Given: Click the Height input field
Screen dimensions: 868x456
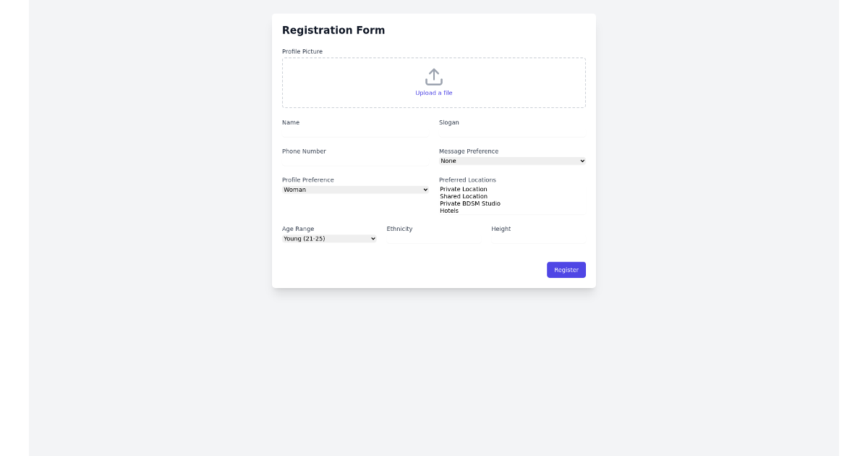Looking at the screenshot, I should coord(538,239).
